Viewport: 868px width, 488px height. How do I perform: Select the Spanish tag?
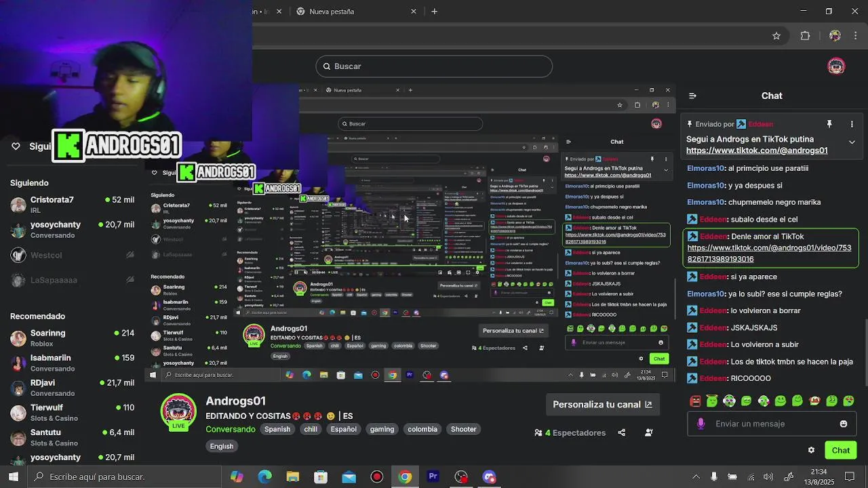click(277, 429)
